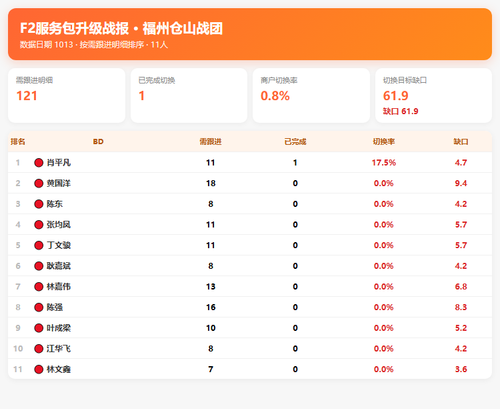Click the 已完成 value 0 for 黄国洋
Image resolution: width=500 pixels, height=409 pixels.
295,183
